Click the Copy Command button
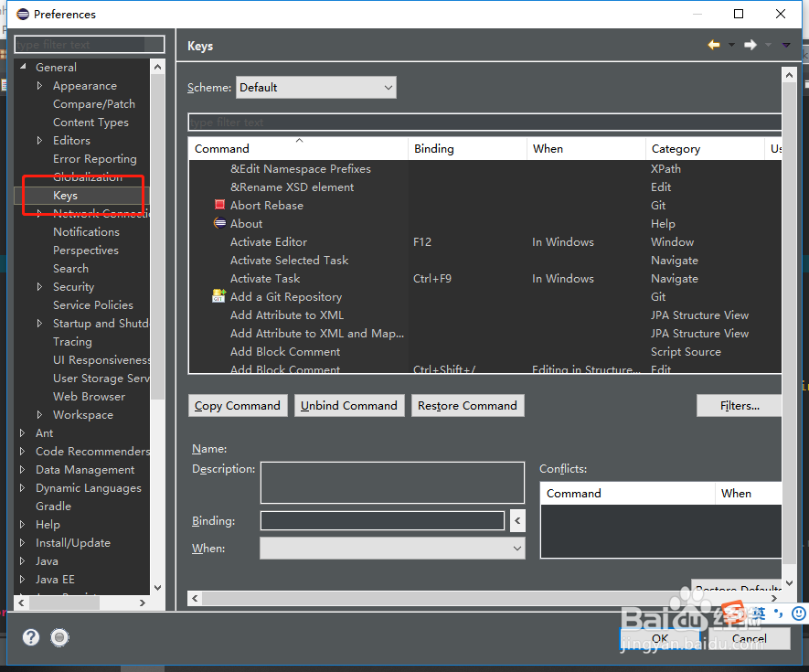Screen dimensions: 809x672 (x=238, y=406)
